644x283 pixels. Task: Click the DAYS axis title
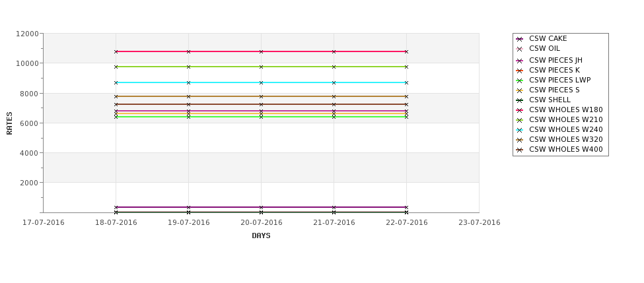coord(261,236)
